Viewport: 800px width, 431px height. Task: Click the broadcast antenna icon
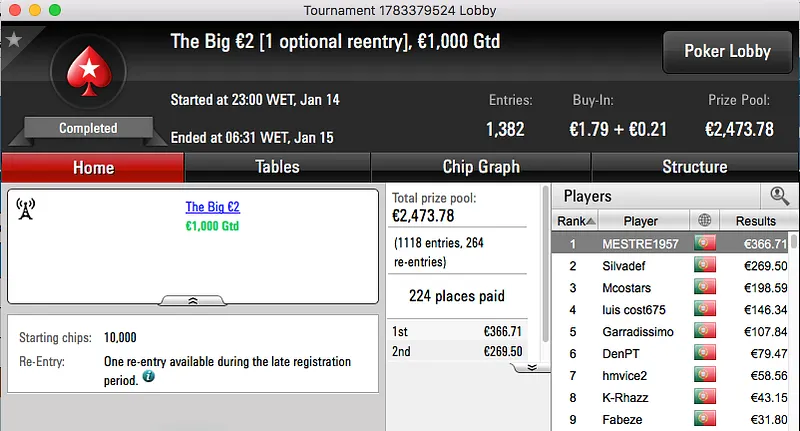coord(27,208)
